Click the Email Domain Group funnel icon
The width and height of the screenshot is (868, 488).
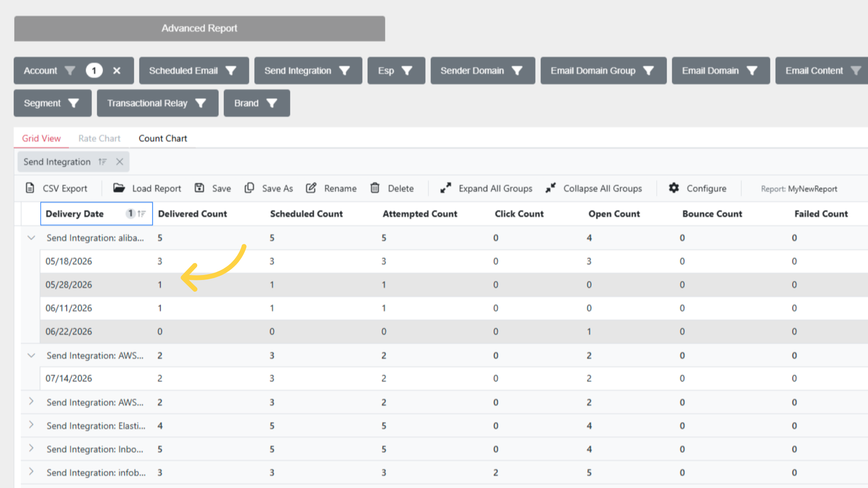tap(648, 71)
